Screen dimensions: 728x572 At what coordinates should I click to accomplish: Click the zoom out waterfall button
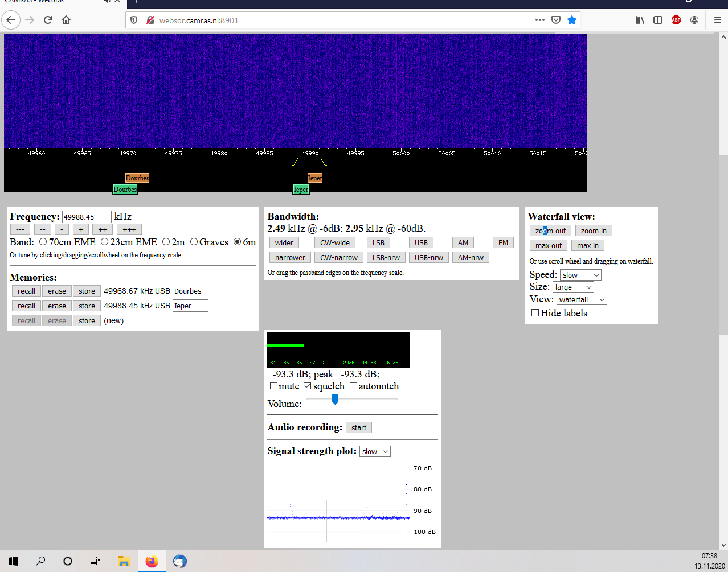tap(550, 231)
